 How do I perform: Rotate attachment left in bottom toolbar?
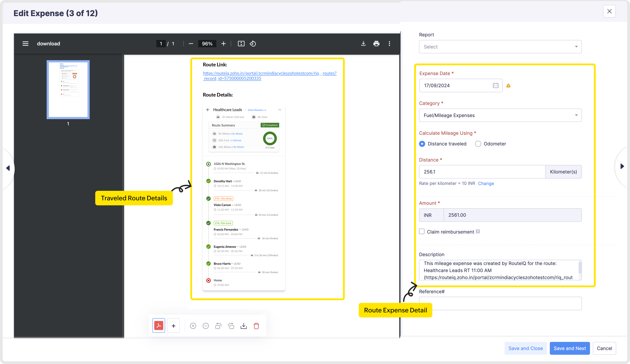218,326
